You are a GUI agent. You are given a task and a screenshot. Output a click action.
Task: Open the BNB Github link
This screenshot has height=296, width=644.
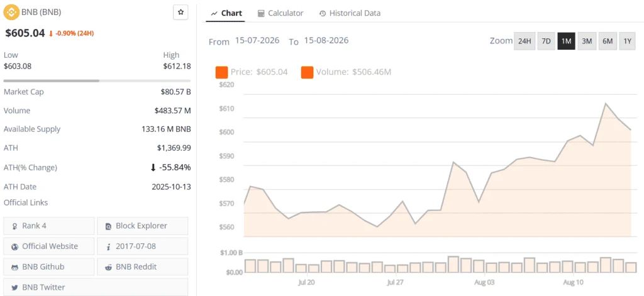(x=49, y=267)
